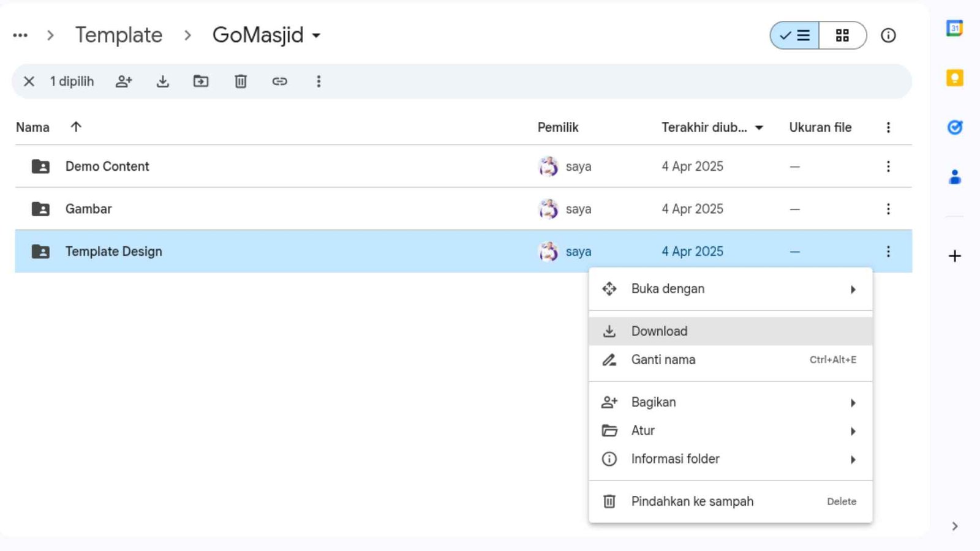Open the view details info icon
This screenshot has width=980, height=551.
coord(888,36)
